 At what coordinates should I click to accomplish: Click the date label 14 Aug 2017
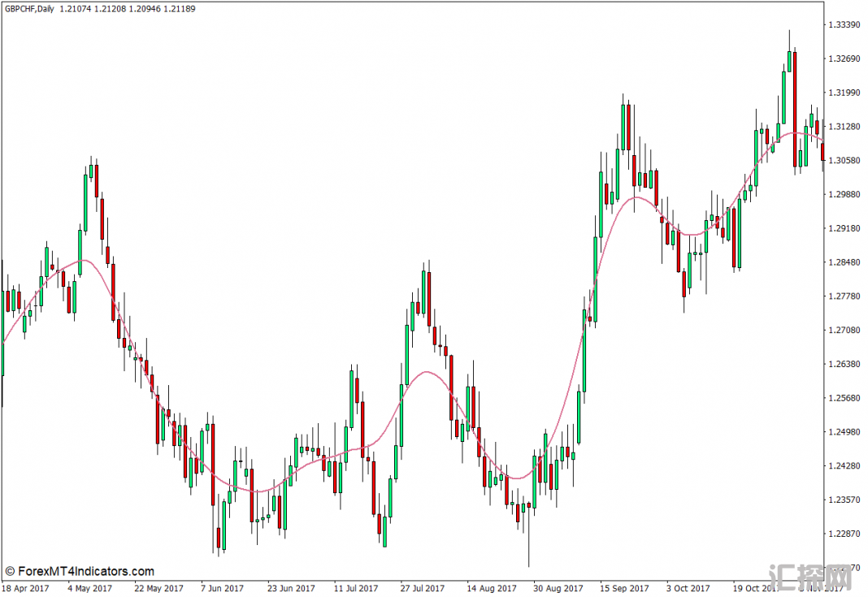click(492, 588)
